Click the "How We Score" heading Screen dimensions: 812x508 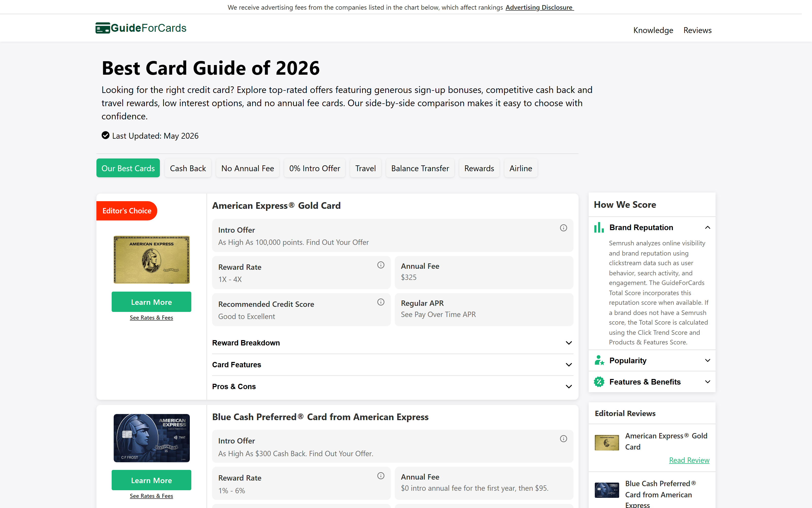click(625, 205)
